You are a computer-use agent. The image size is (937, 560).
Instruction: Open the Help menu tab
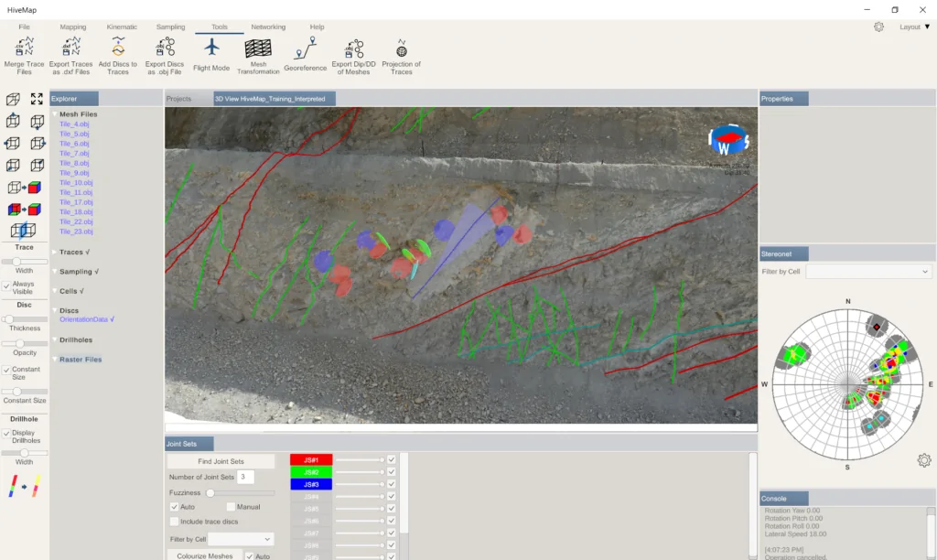pyautogui.click(x=317, y=27)
